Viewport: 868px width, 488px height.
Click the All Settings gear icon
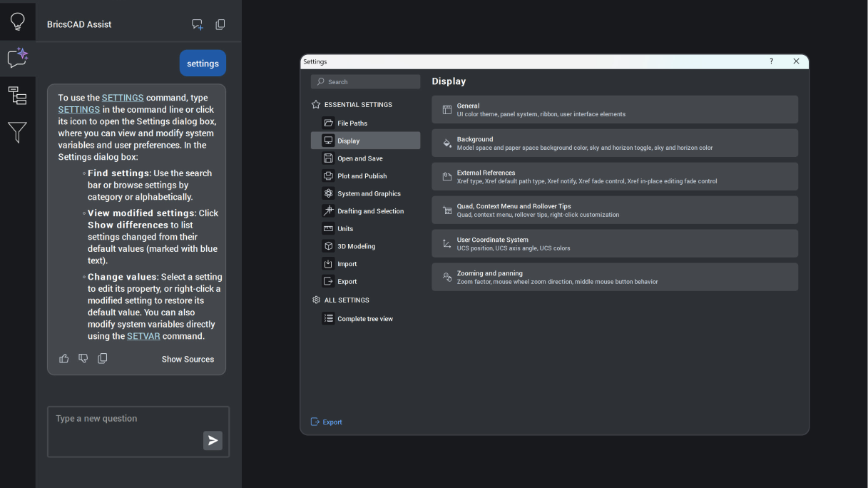(x=316, y=300)
